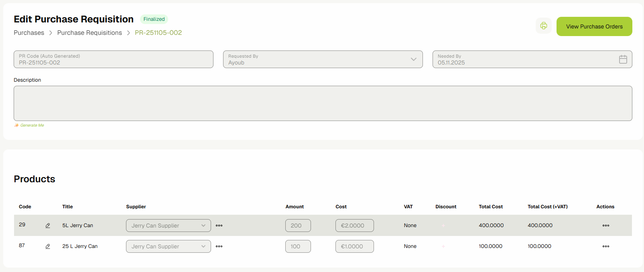Click the Generate Me link
The image size is (644, 272).
click(32, 125)
